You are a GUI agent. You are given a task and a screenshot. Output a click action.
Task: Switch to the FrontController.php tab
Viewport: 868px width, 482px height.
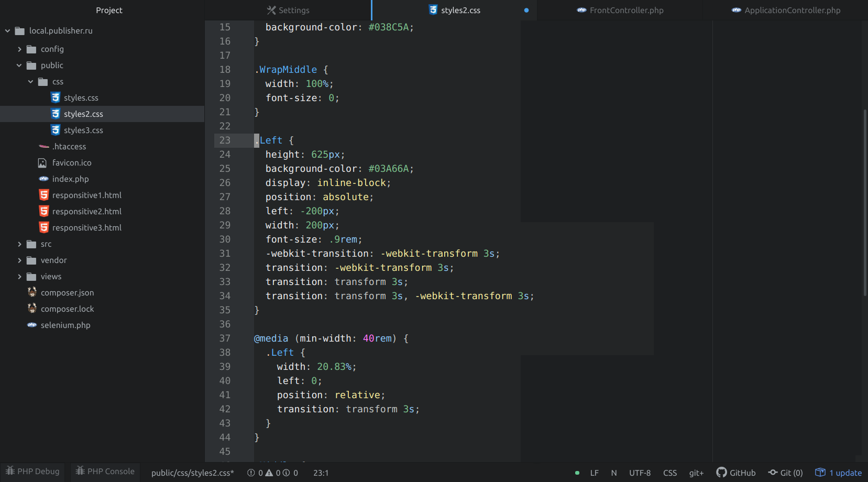[x=620, y=10]
